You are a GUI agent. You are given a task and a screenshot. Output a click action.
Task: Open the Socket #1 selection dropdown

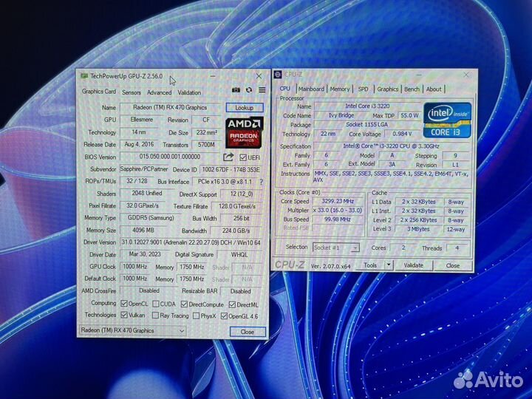click(x=336, y=248)
